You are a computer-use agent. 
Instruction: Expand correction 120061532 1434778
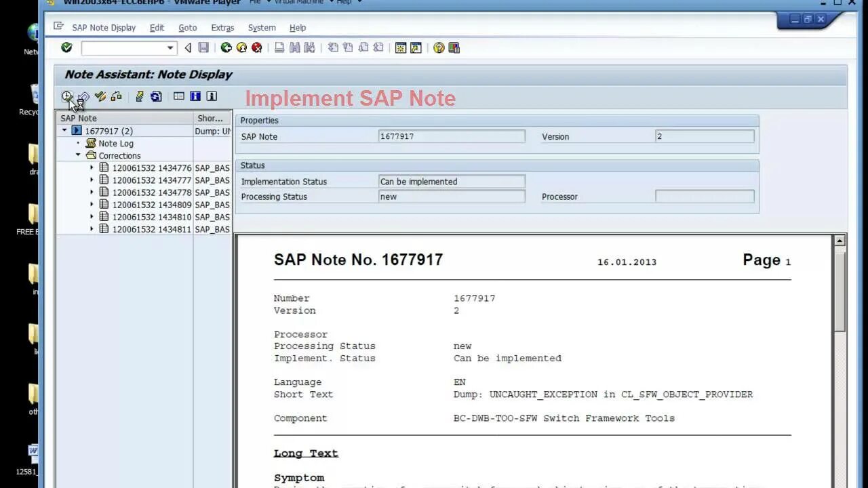point(92,192)
